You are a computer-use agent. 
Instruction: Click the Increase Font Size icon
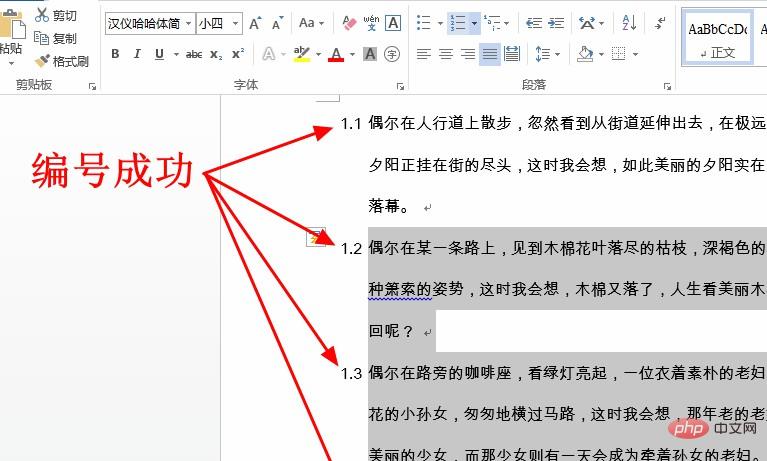tap(255, 22)
